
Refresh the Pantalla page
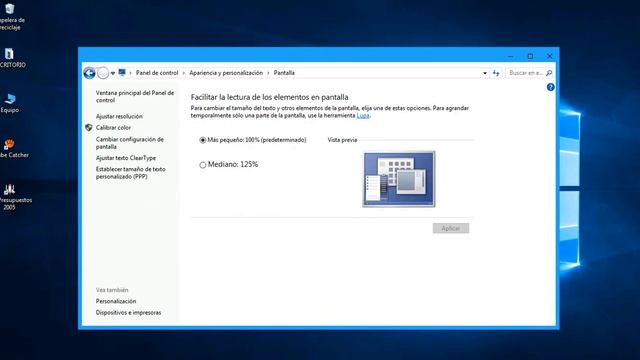pyautogui.click(x=496, y=73)
